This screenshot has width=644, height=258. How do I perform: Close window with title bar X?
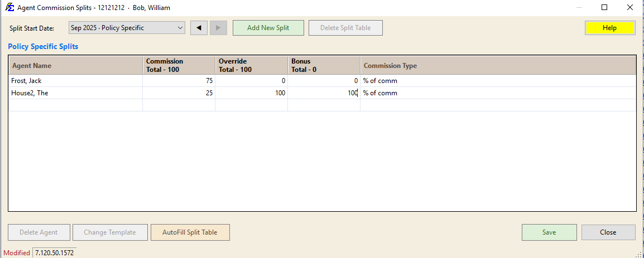629,7
